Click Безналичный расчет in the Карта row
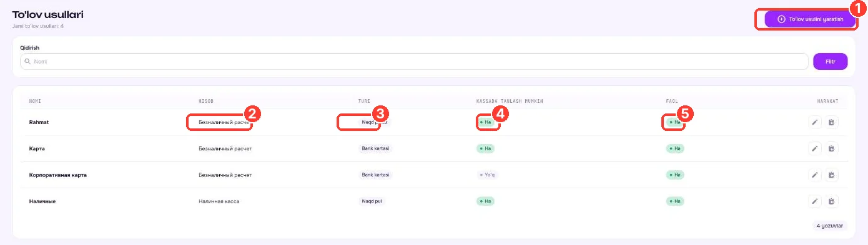This screenshot has height=245, width=868. pos(225,149)
